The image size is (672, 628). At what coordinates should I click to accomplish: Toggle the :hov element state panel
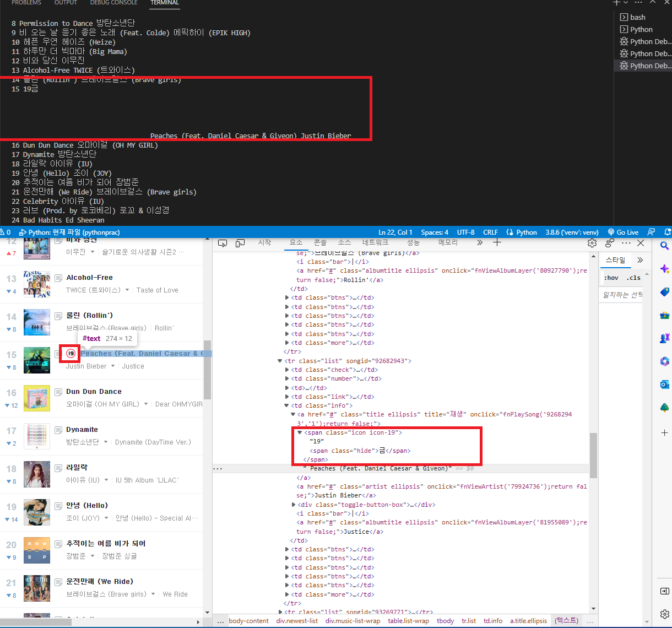pos(611,278)
